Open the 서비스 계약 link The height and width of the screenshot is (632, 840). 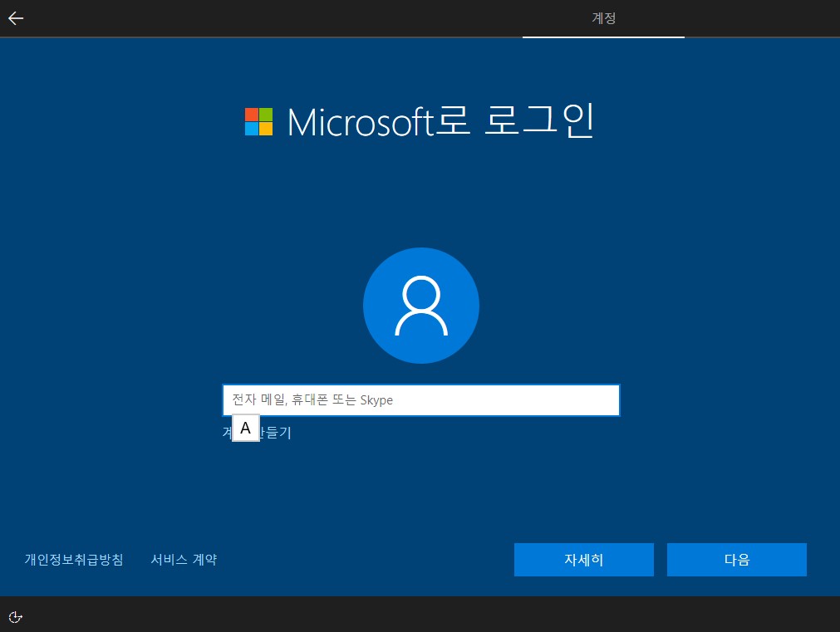pyautogui.click(x=184, y=560)
